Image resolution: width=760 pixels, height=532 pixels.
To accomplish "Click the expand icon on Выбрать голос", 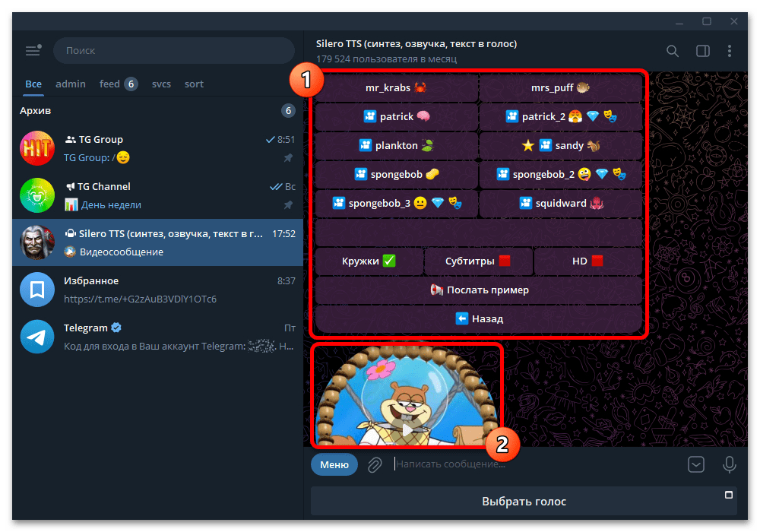I will [x=729, y=495].
